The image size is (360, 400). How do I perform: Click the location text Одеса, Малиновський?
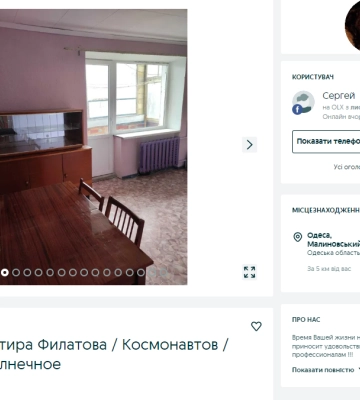click(x=333, y=239)
